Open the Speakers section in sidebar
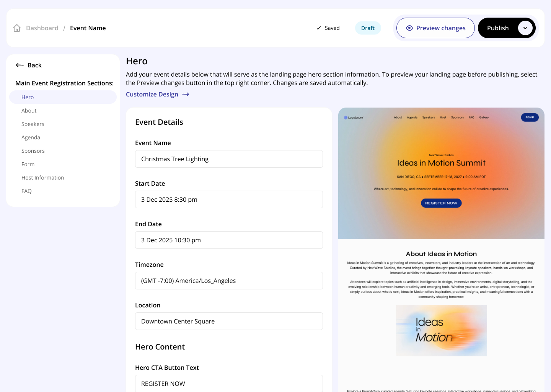551x392 pixels. coord(33,124)
